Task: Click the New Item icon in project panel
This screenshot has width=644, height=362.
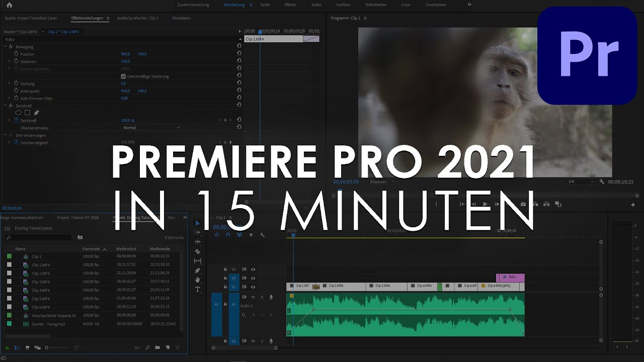Action: 168,347
